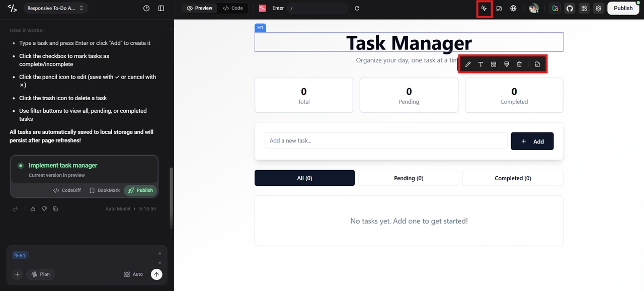Click the thumbs down feedback icon
This screenshot has height=291, width=644.
[x=44, y=209]
